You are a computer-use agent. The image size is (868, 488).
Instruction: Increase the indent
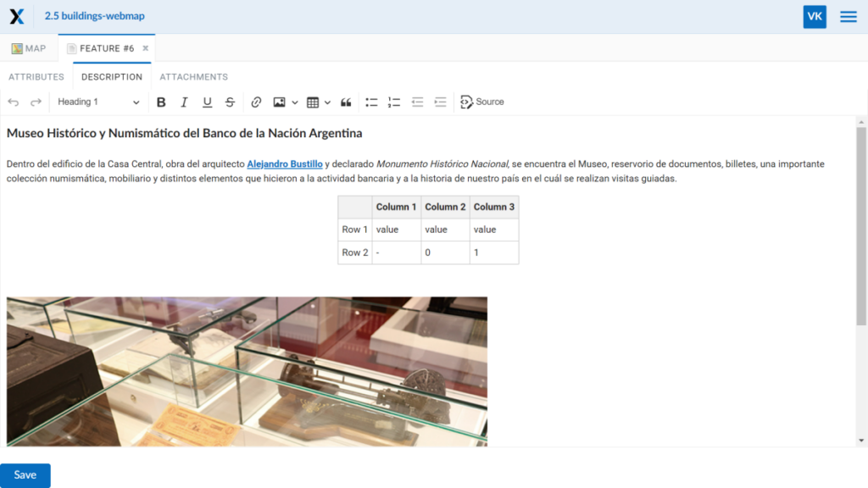(x=440, y=102)
